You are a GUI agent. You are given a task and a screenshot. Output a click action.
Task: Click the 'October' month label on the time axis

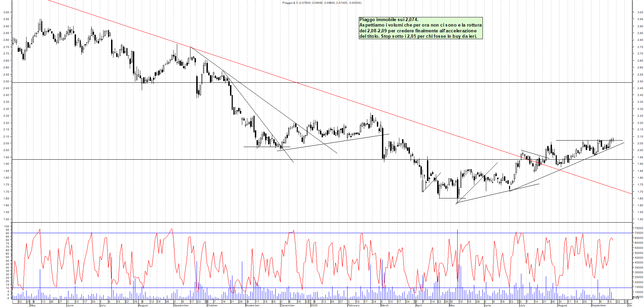click(x=212, y=305)
